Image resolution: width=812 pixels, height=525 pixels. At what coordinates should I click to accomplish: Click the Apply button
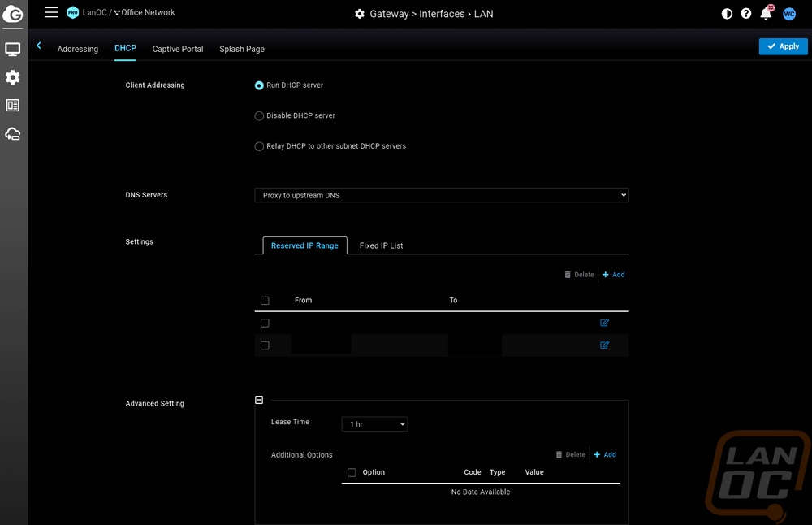(x=783, y=46)
